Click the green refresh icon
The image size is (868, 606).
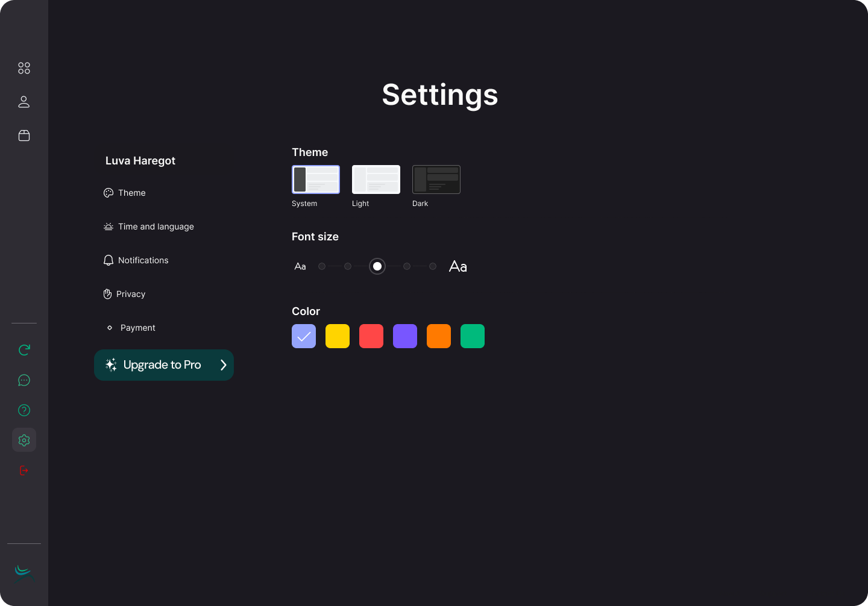24,350
